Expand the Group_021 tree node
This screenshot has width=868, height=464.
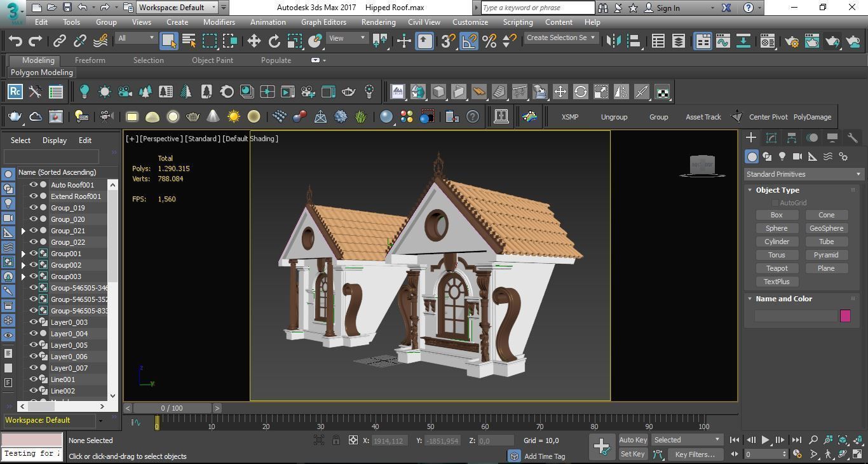(24, 231)
